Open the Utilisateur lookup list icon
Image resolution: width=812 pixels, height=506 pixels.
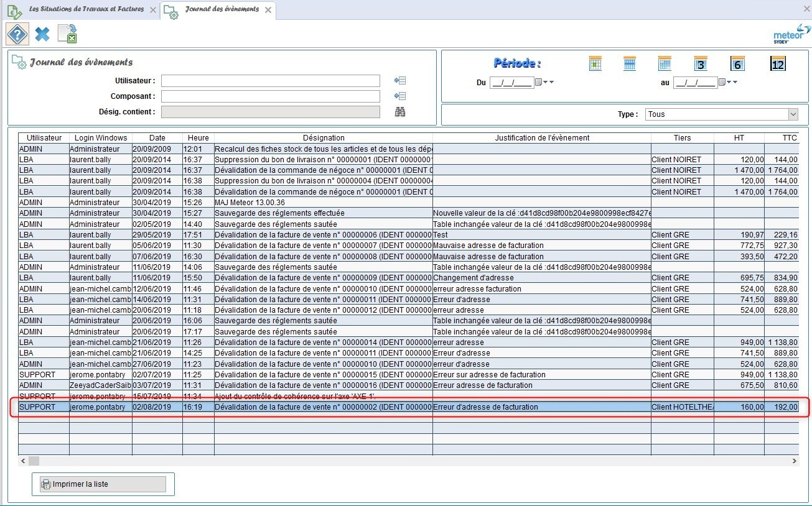coord(400,81)
